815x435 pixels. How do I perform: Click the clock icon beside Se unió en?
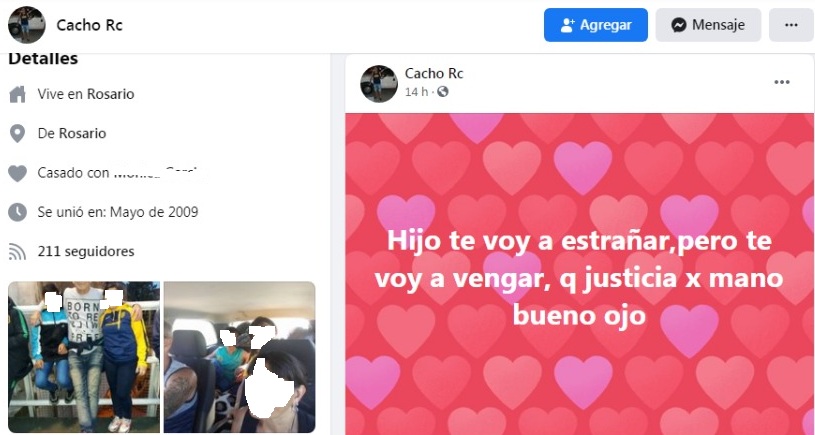[17, 212]
